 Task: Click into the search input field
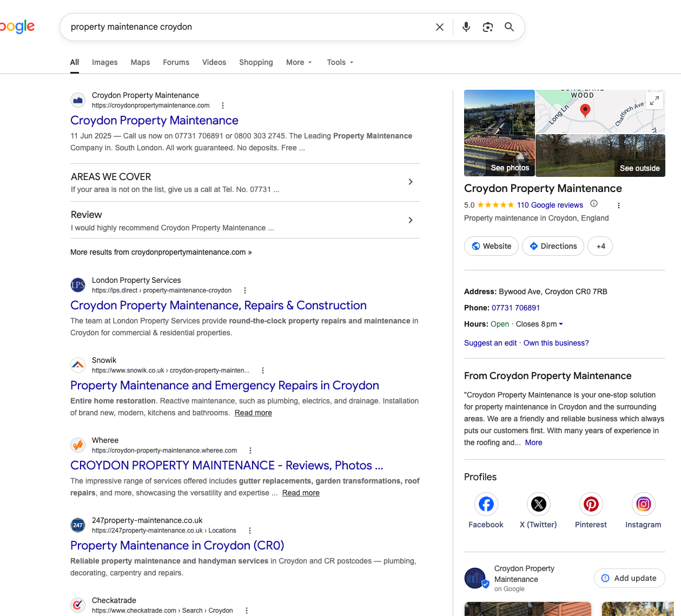pyautogui.click(x=249, y=27)
